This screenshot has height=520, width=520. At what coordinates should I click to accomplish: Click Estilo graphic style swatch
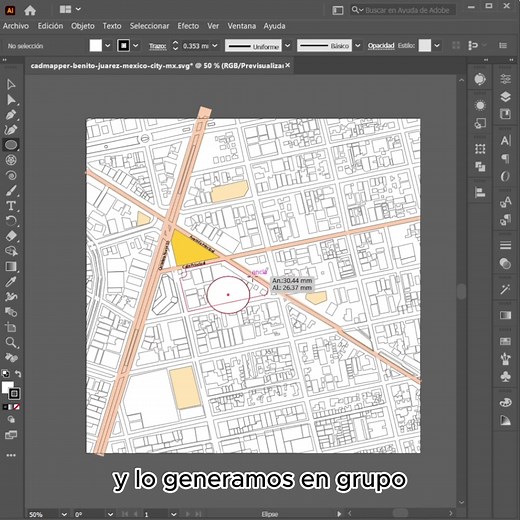click(425, 46)
